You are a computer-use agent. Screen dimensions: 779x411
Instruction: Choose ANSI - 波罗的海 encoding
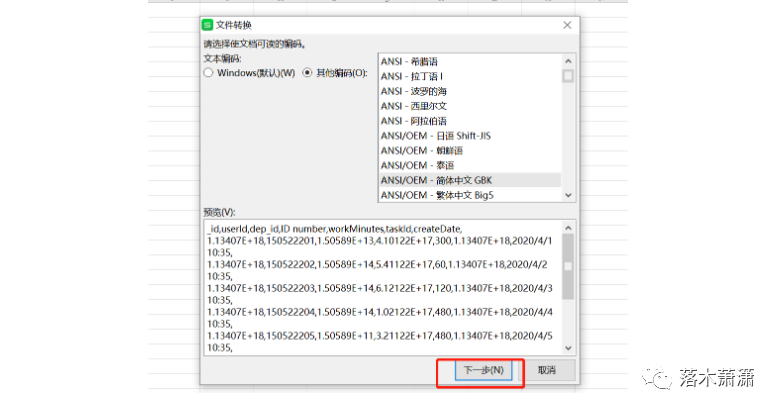click(x=470, y=91)
